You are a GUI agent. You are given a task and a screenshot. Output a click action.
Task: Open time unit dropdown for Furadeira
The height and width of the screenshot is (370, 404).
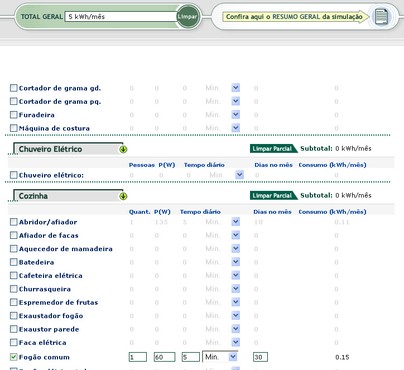[x=236, y=114]
